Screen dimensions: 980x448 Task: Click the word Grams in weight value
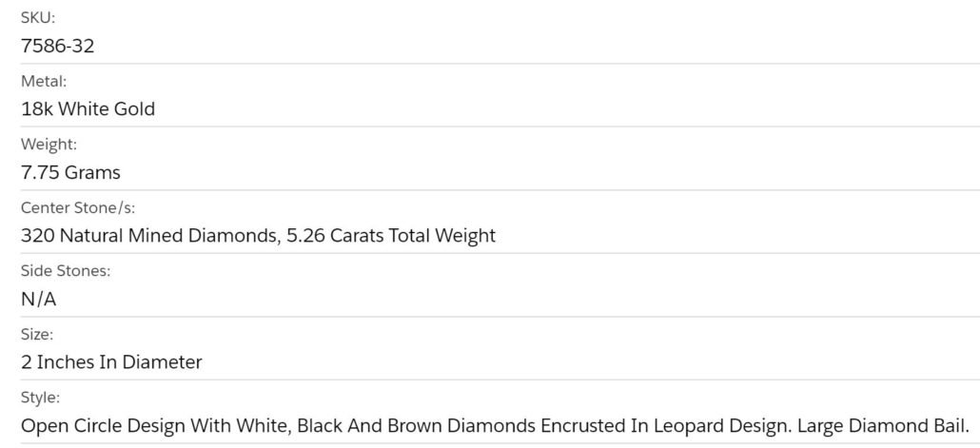(92, 172)
